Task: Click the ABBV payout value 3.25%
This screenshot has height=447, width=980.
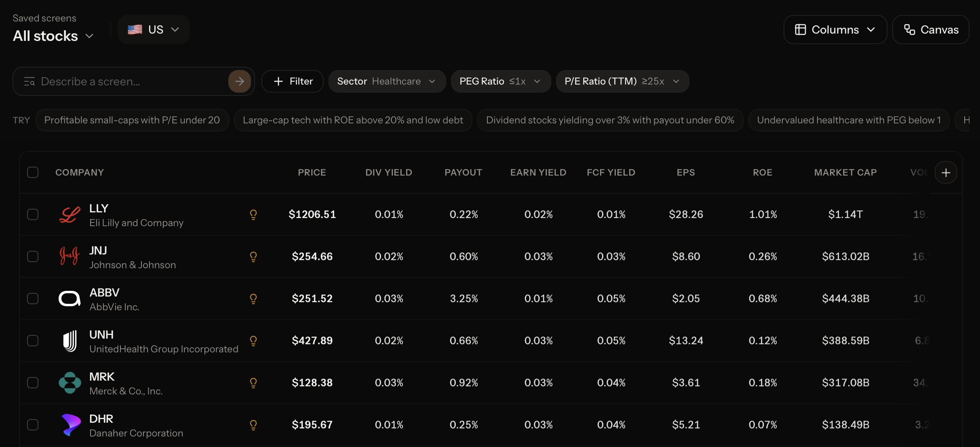Action: (464, 299)
